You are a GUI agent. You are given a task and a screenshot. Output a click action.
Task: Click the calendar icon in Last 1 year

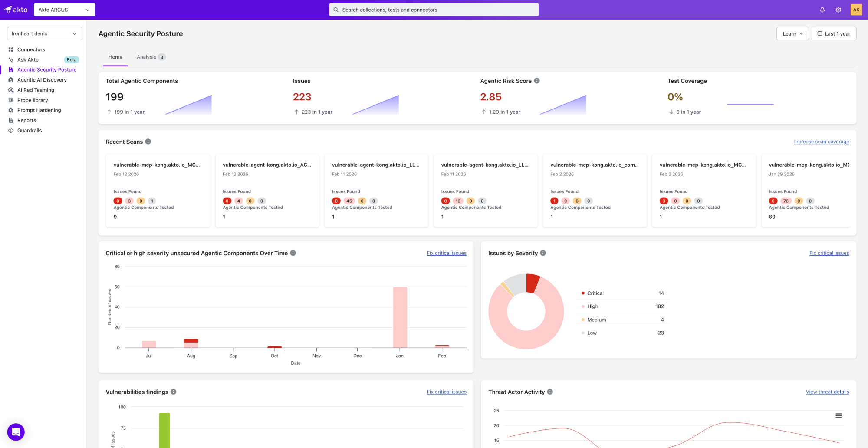tap(820, 33)
